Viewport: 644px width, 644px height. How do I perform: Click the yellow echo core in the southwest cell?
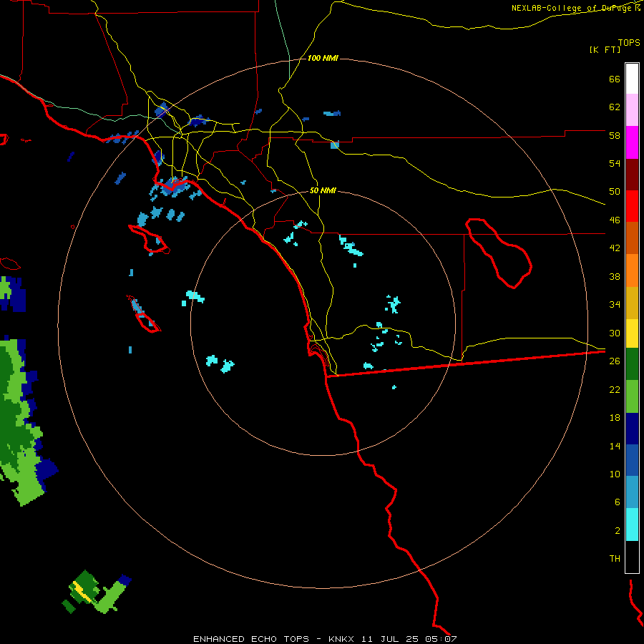point(82,592)
